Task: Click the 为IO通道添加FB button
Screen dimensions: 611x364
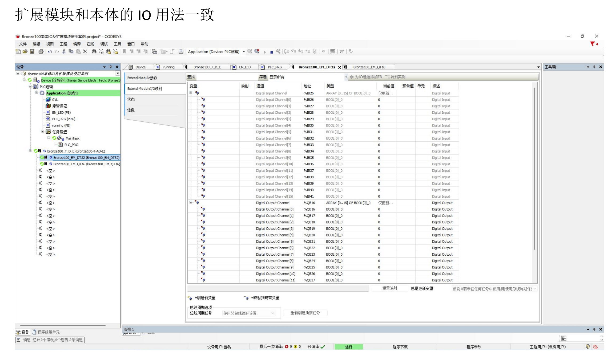Action: [366, 77]
